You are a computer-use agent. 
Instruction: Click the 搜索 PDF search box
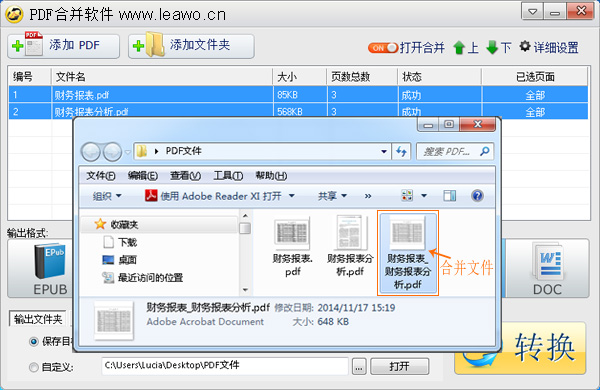pos(455,152)
